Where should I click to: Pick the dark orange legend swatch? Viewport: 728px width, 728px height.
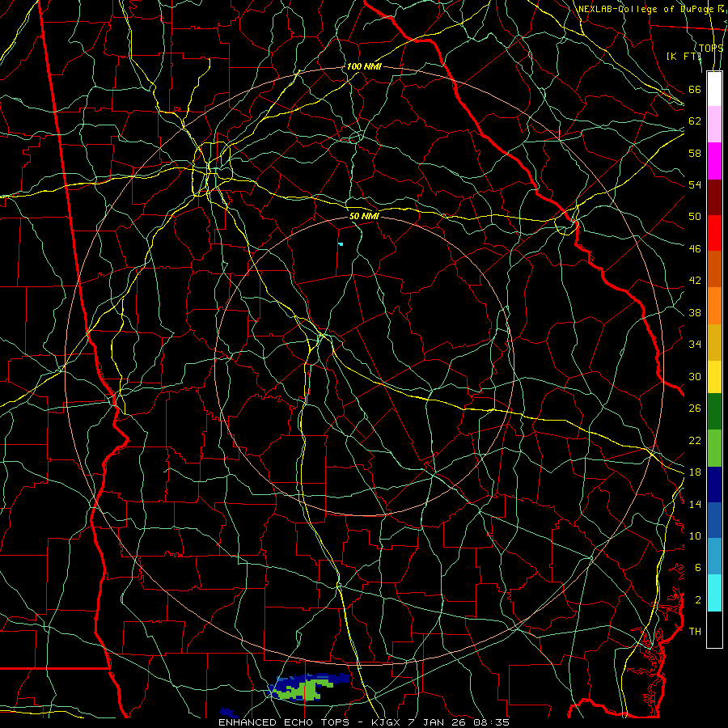click(714, 269)
